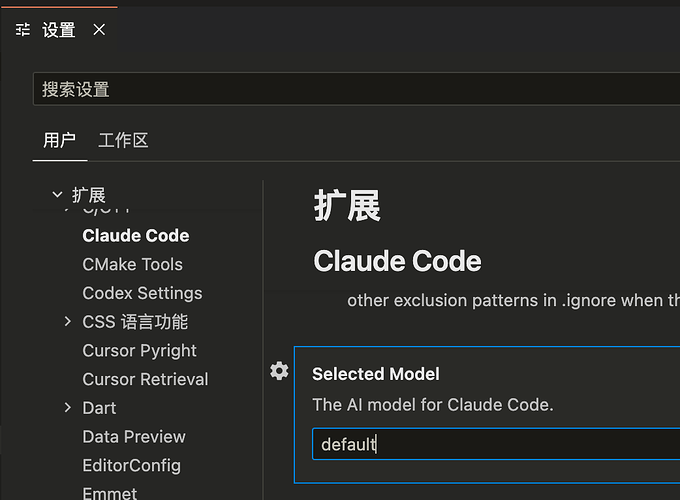This screenshot has width=680, height=500.
Task: Open Data Preview settings
Action: coord(134,437)
